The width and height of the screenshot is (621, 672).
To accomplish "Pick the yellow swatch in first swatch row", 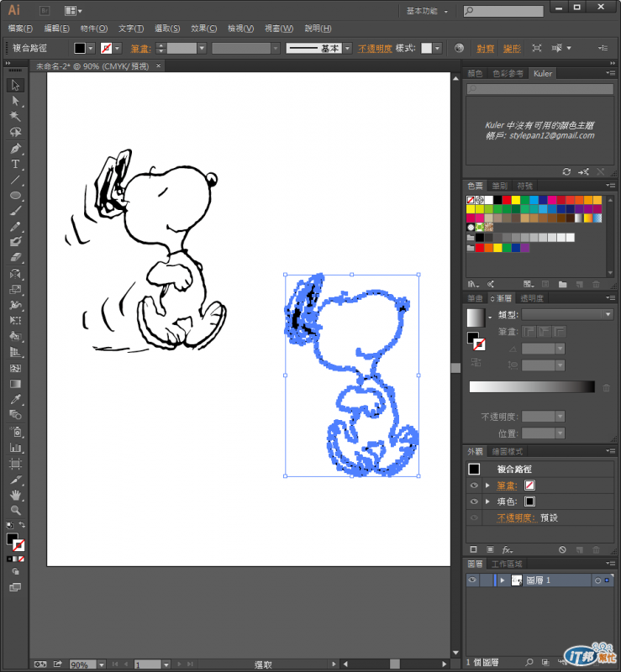I will tap(515, 200).
